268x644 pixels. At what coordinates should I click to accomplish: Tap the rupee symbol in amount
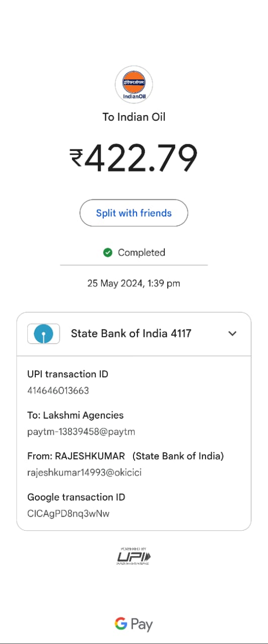77,157
